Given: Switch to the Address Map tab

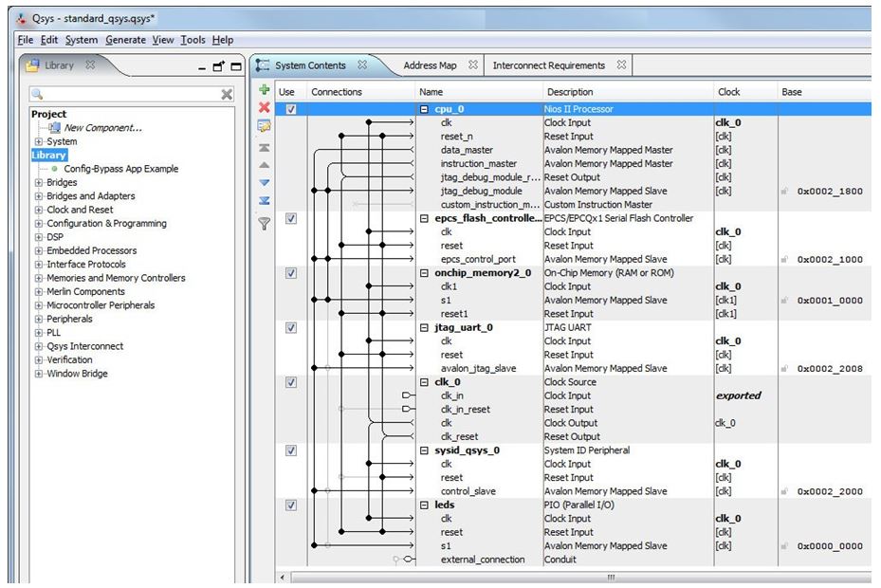Looking at the screenshot, I should point(429,65).
